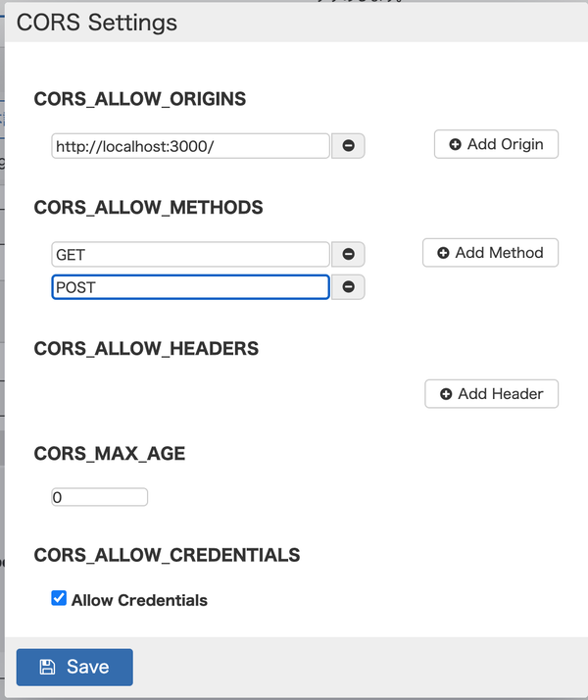The width and height of the screenshot is (588, 700).
Task: Toggle credentials via the Allow Credentials label
Action: 139,600
